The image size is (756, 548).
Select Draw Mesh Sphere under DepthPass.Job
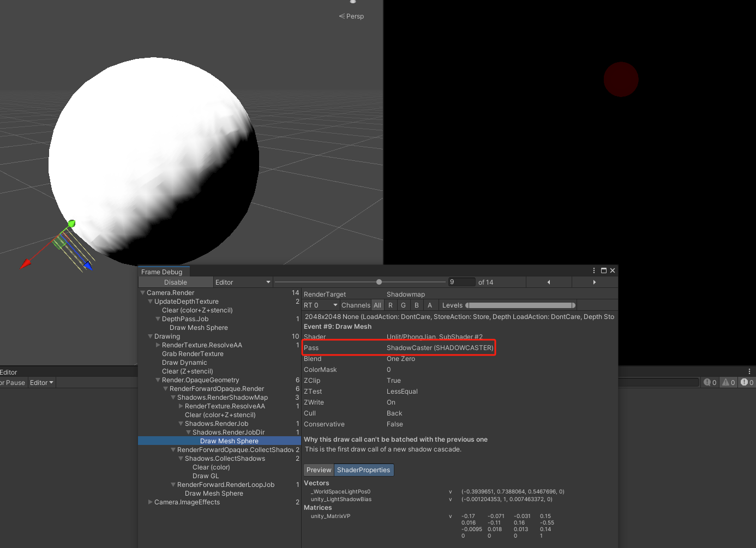[x=199, y=328]
